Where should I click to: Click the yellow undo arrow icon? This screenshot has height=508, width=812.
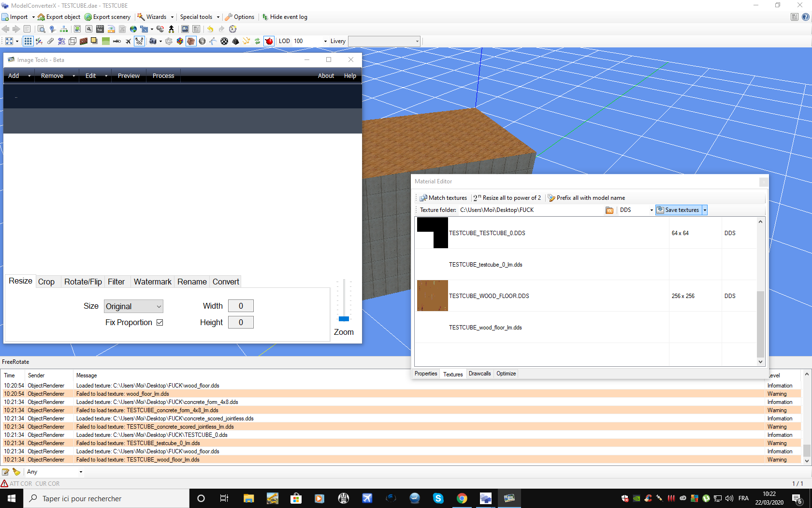(x=210, y=29)
